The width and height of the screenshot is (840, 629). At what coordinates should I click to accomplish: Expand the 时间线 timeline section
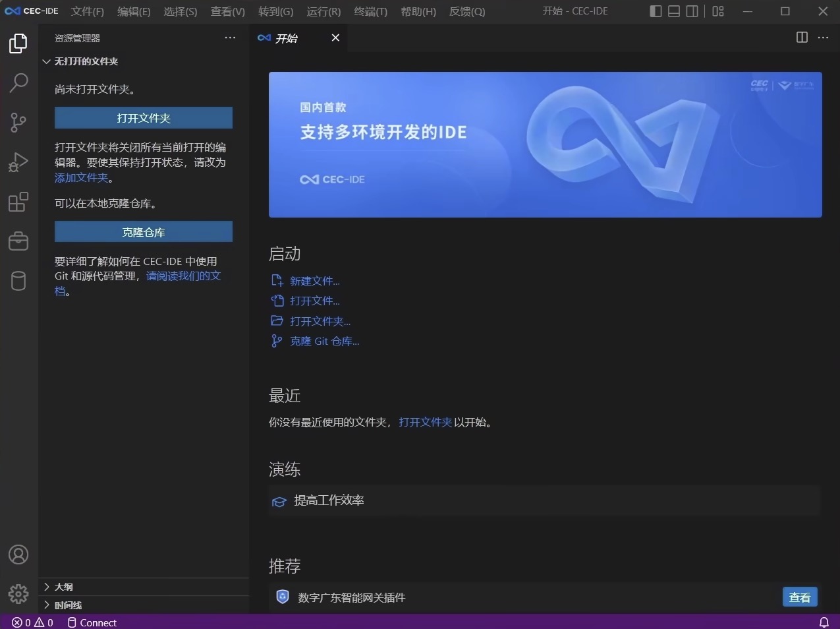pos(68,605)
